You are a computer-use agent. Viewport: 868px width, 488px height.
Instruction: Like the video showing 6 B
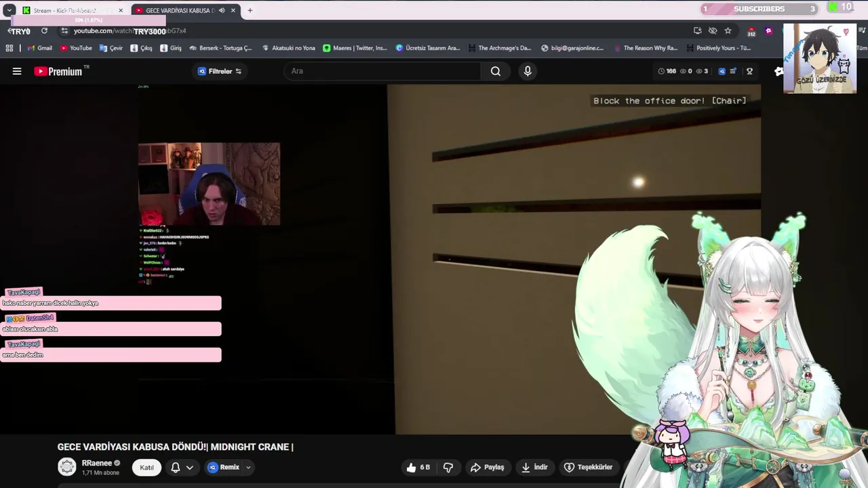pos(419,467)
